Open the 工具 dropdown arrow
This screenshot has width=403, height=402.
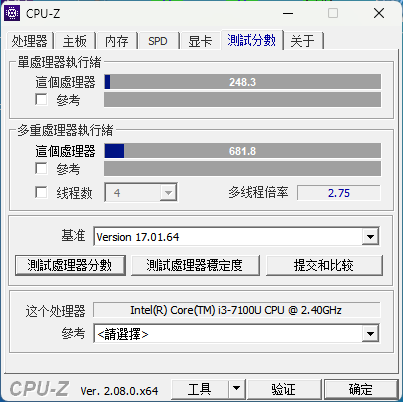pos(237,388)
